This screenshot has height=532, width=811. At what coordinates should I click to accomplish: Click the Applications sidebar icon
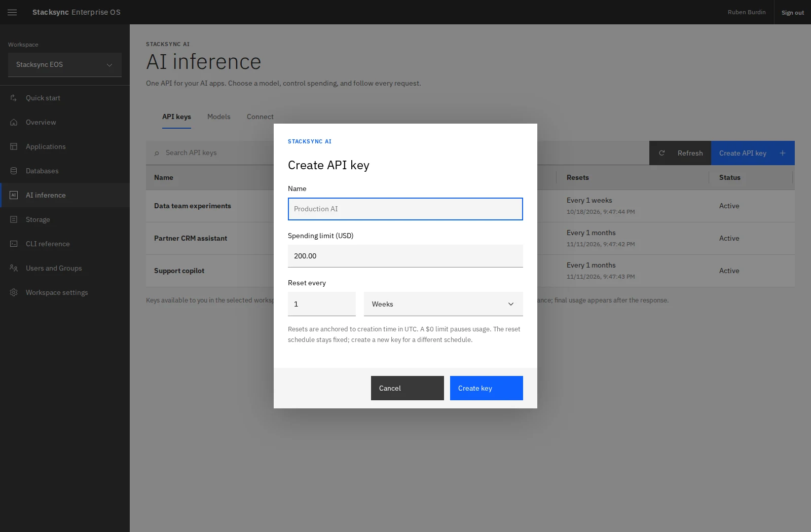coord(14,146)
